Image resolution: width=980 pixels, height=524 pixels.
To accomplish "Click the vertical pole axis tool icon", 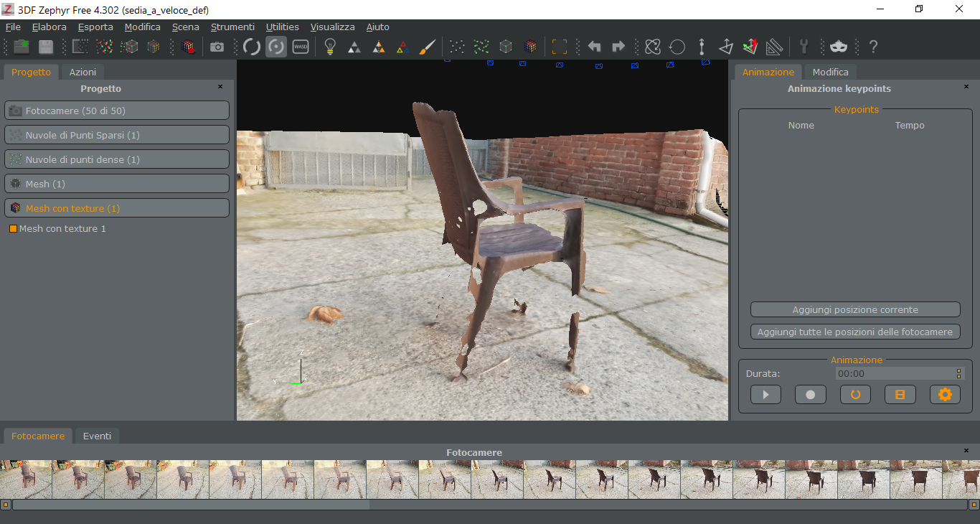I will 702,47.
